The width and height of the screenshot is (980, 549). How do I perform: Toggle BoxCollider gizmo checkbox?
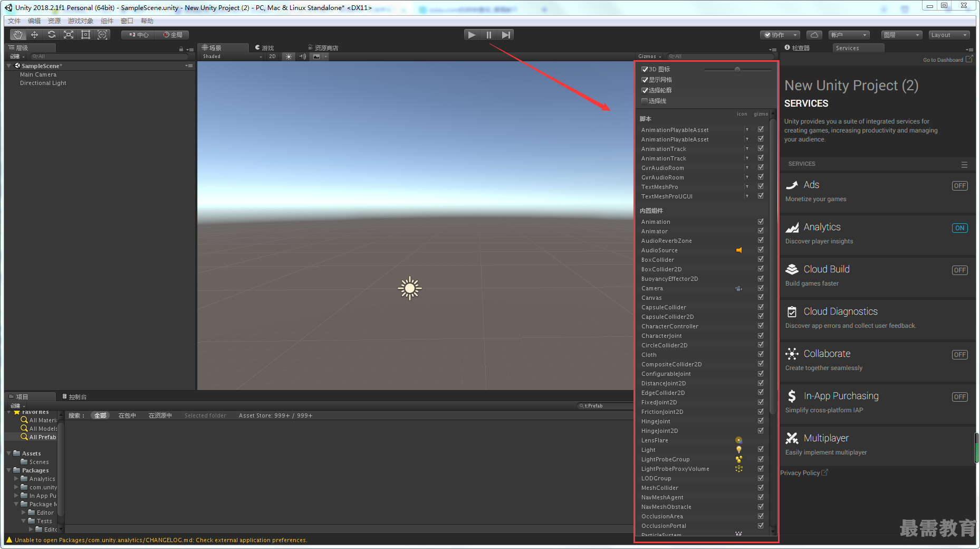point(761,259)
